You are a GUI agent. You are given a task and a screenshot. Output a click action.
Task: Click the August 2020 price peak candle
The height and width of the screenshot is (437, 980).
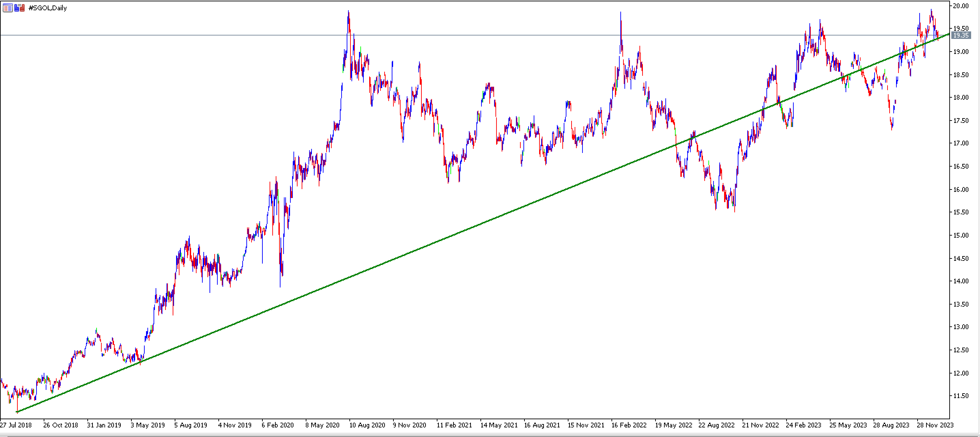pyautogui.click(x=348, y=23)
